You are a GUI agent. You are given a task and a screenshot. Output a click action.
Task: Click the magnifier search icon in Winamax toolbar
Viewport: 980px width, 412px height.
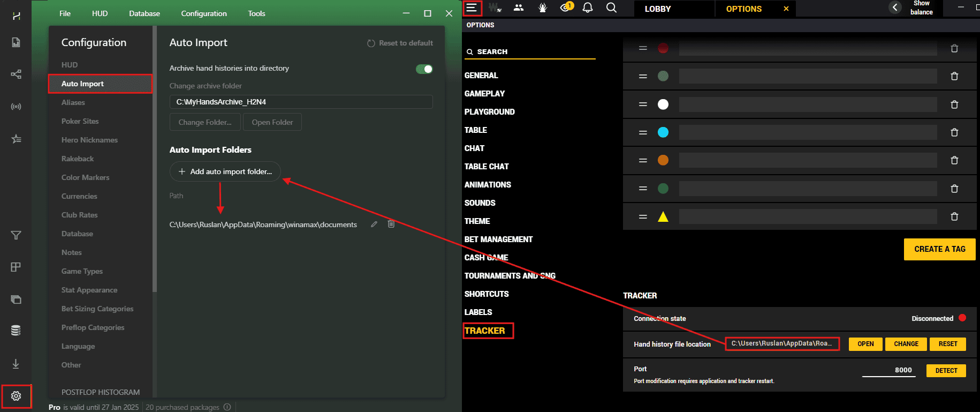pos(611,8)
